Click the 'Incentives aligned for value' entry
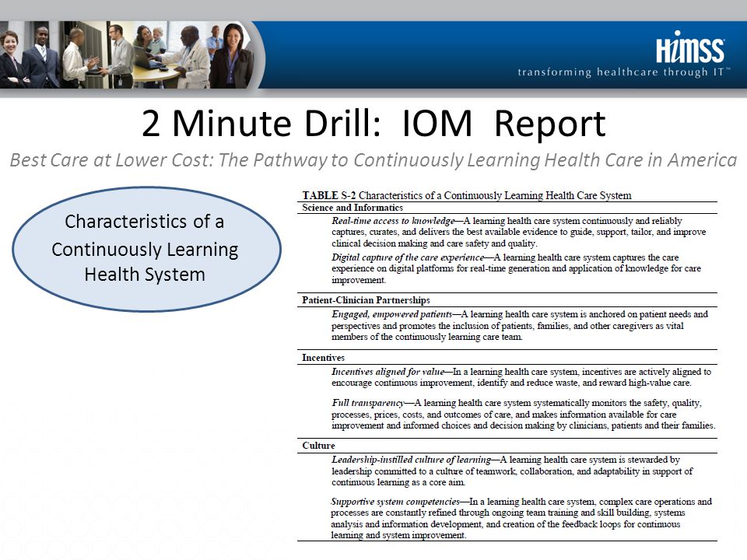 point(521,377)
